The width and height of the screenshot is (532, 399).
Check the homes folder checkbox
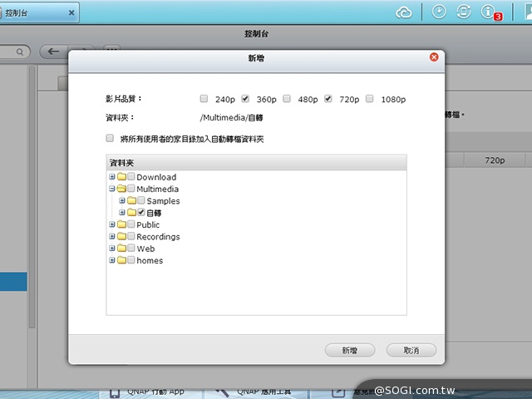pos(131,260)
